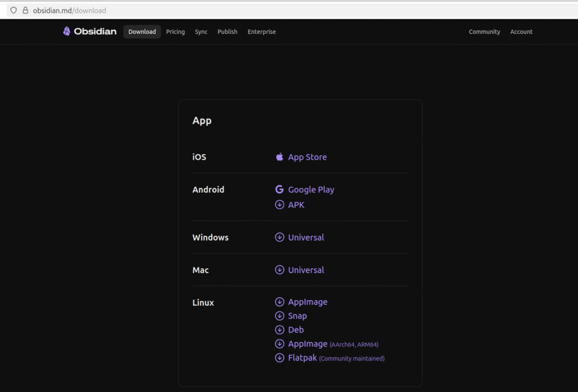Go to the Account page

(x=521, y=32)
